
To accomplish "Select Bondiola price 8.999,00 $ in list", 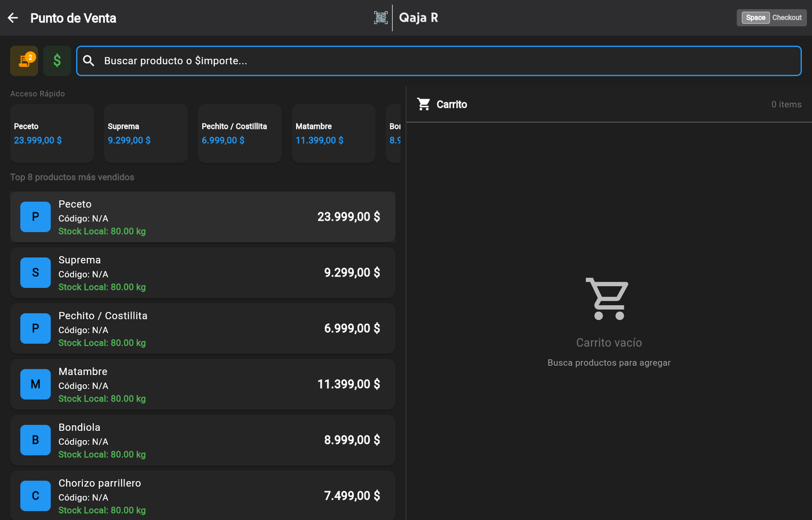I will pos(352,440).
